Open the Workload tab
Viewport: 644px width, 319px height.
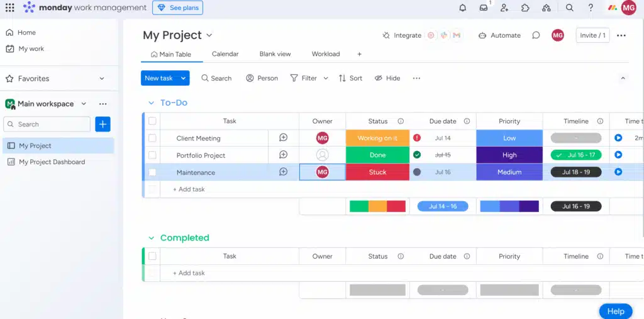[x=326, y=54]
